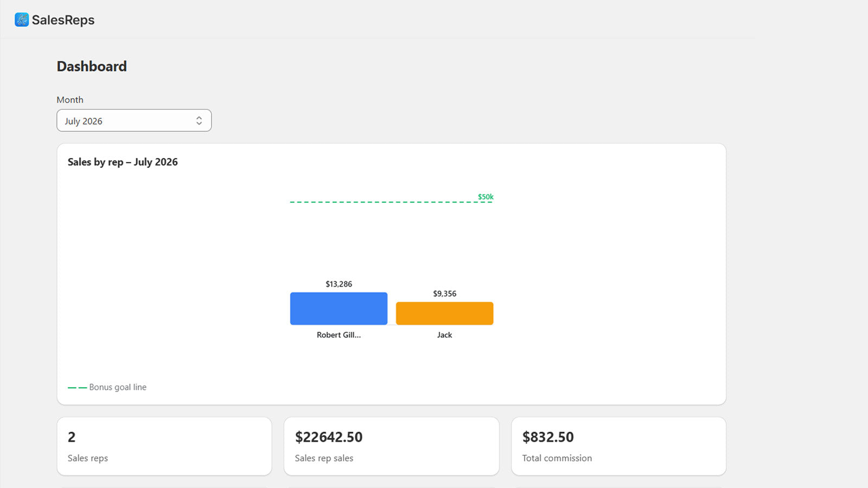This screenshot has width=868, height=488.
Task: Click the Sales by rep chart title
Action: pos(123,162)
